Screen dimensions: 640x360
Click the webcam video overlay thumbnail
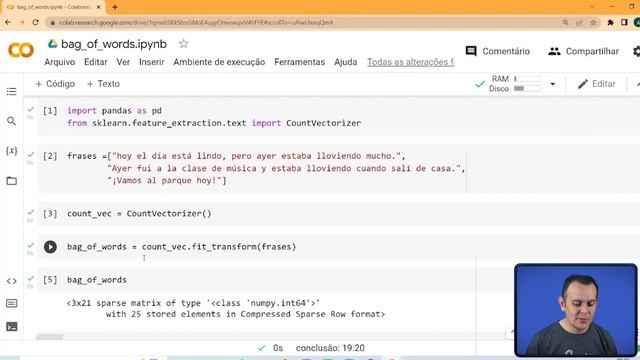pyautogui.click(x=576, y=310)
